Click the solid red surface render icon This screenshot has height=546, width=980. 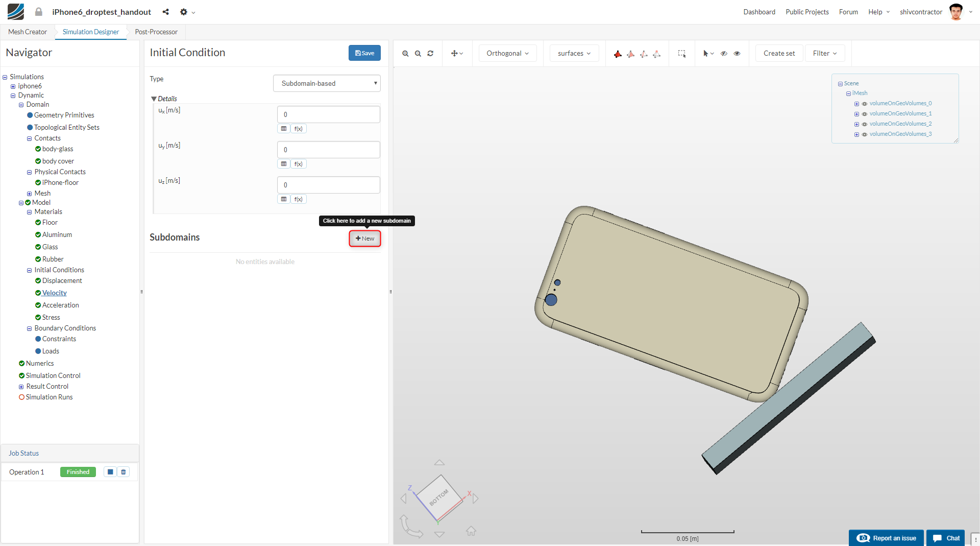point(618,54)
